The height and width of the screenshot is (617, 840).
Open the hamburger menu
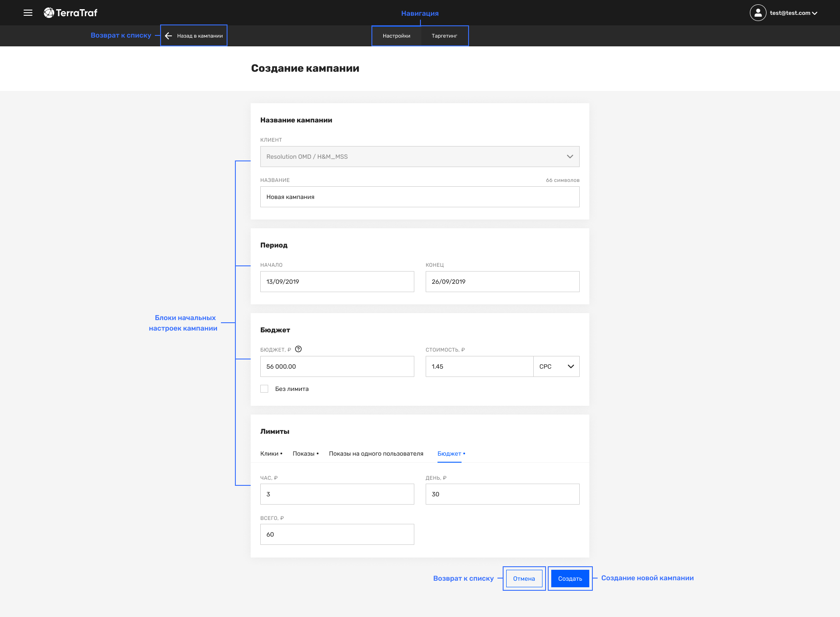pyautogui.click(x=28, y=13)
